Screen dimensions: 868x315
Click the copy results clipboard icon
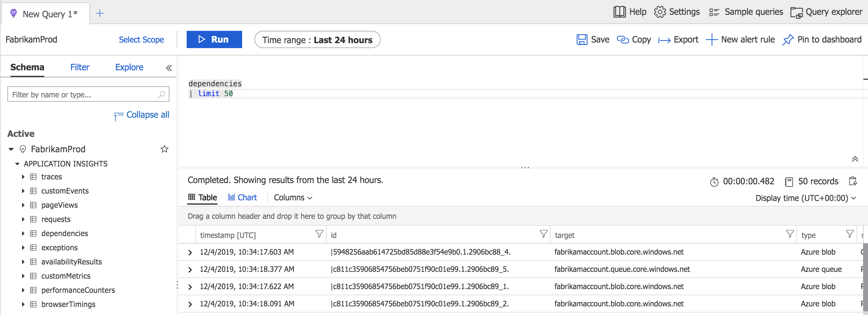pos(853,181)
